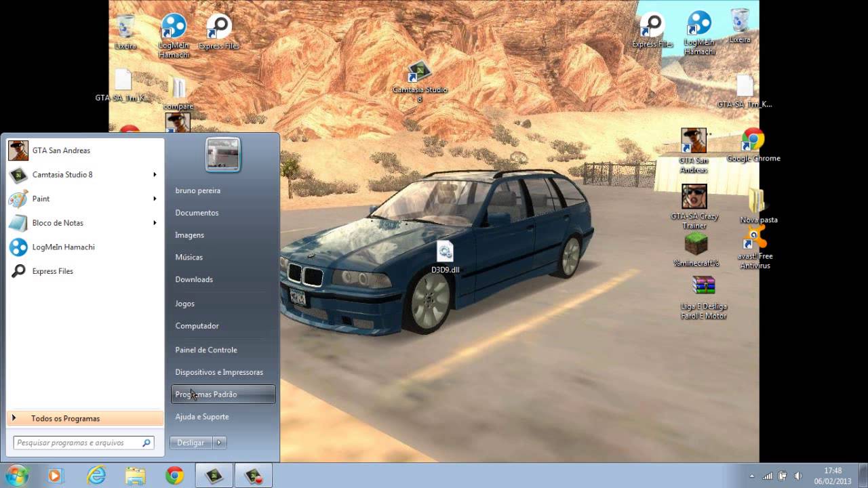This screenshot has width=868, height=488.
Task: Select Google Chrome desktop shortcut
Action: 753,145
